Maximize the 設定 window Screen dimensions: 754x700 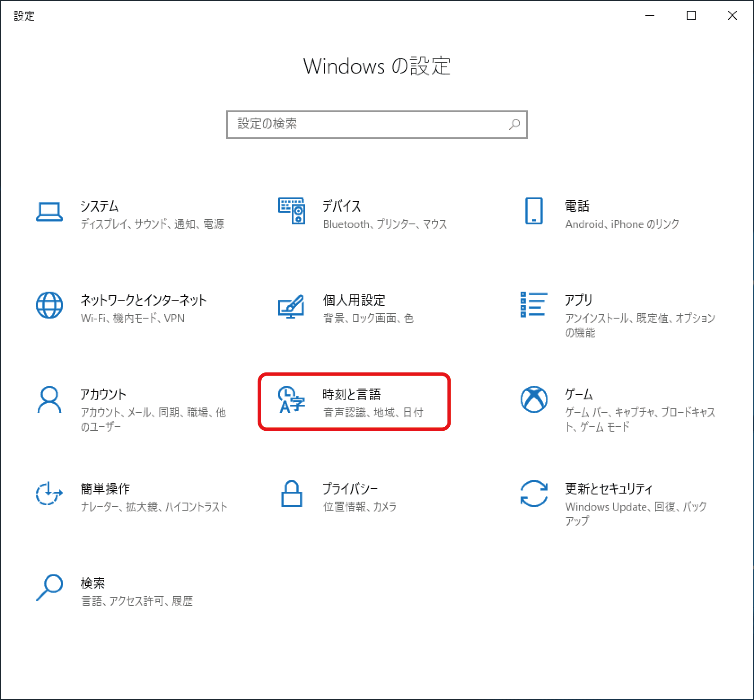point(691,16)
